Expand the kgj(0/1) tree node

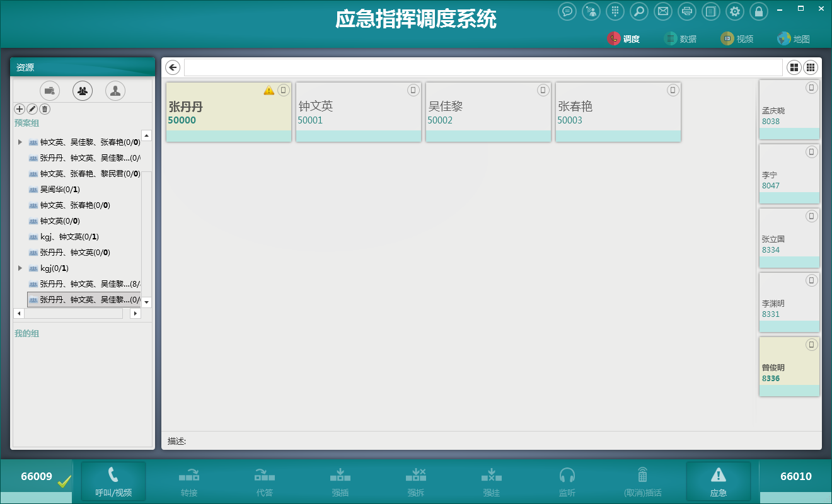tap(20, 268)
